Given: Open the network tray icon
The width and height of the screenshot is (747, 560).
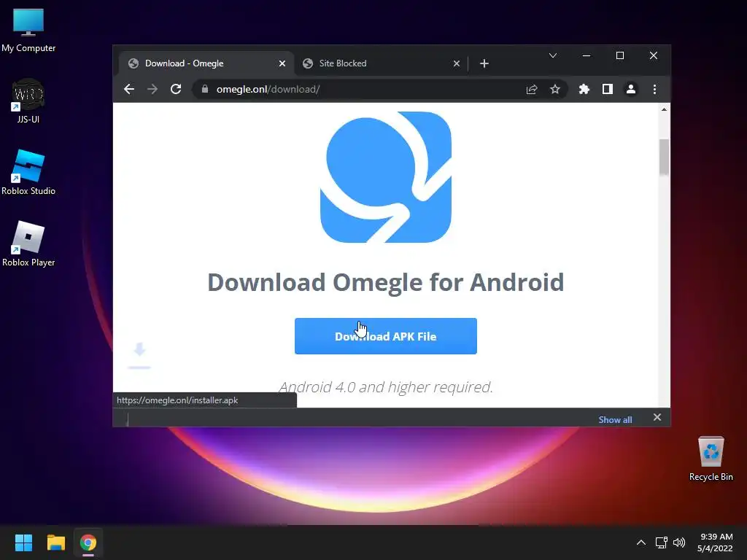Looking at the screenshot, I should (x=661, y=542).
